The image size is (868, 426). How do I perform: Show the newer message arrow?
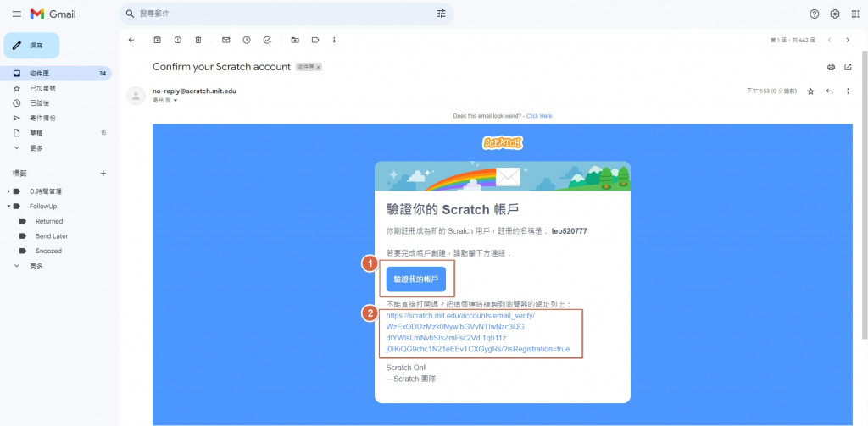click(829, 40)
